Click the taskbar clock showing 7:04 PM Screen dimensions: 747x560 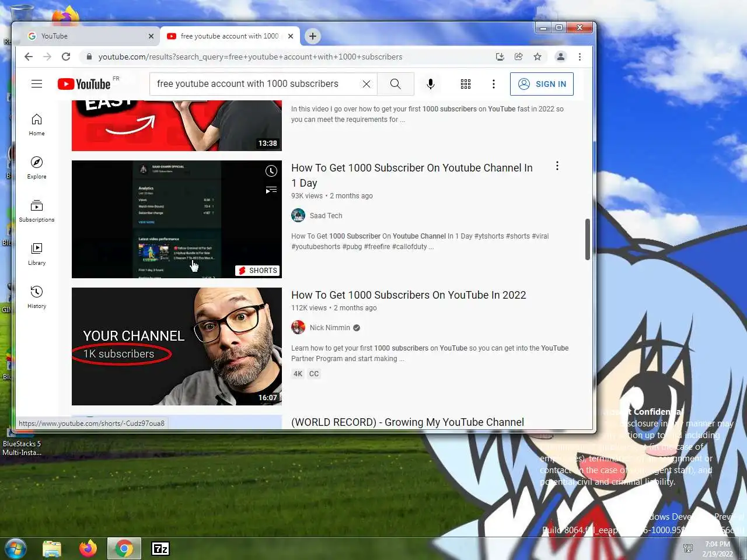[x=717, y=549]
